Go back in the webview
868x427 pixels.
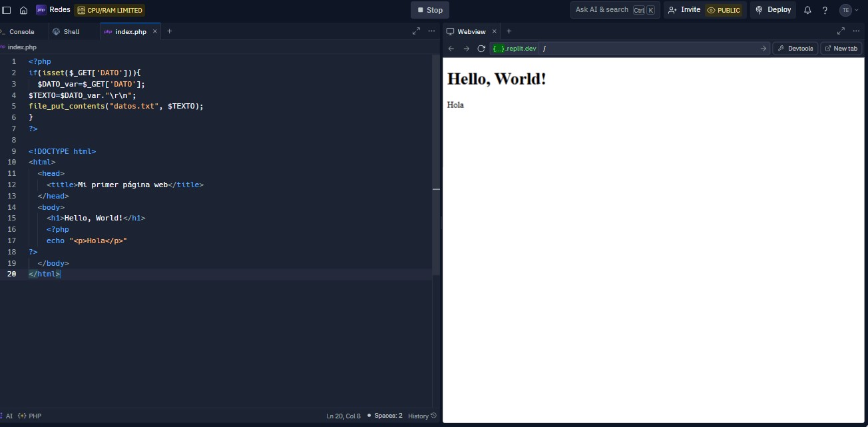click(x=451, y=49)
